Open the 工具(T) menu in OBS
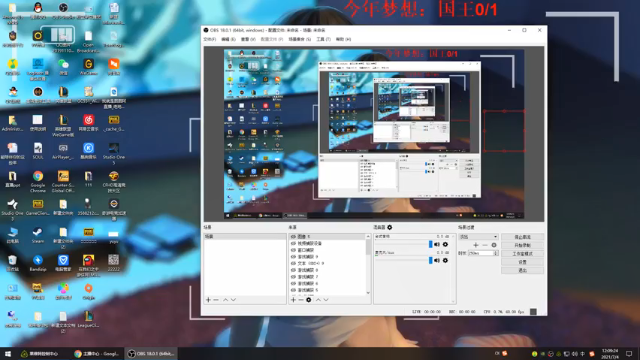Viewport: 640px width, 360px height. 323,39
